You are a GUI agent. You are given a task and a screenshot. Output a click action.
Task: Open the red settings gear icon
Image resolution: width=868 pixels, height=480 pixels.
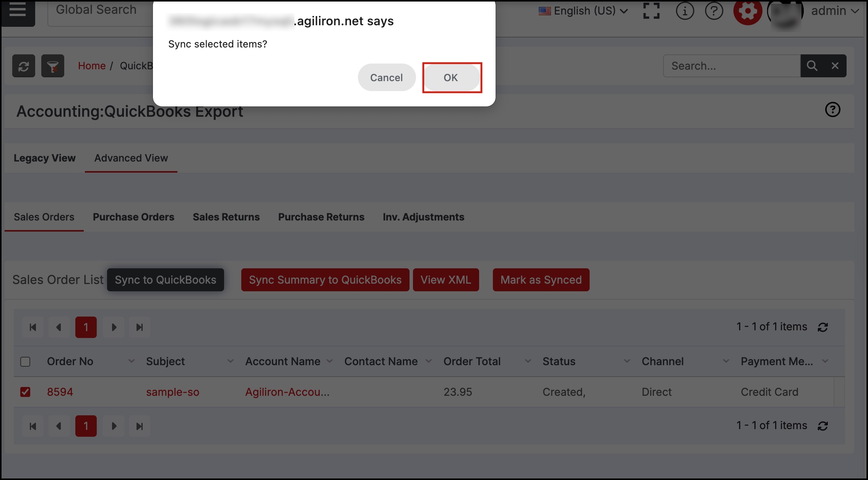click(747, 11)
